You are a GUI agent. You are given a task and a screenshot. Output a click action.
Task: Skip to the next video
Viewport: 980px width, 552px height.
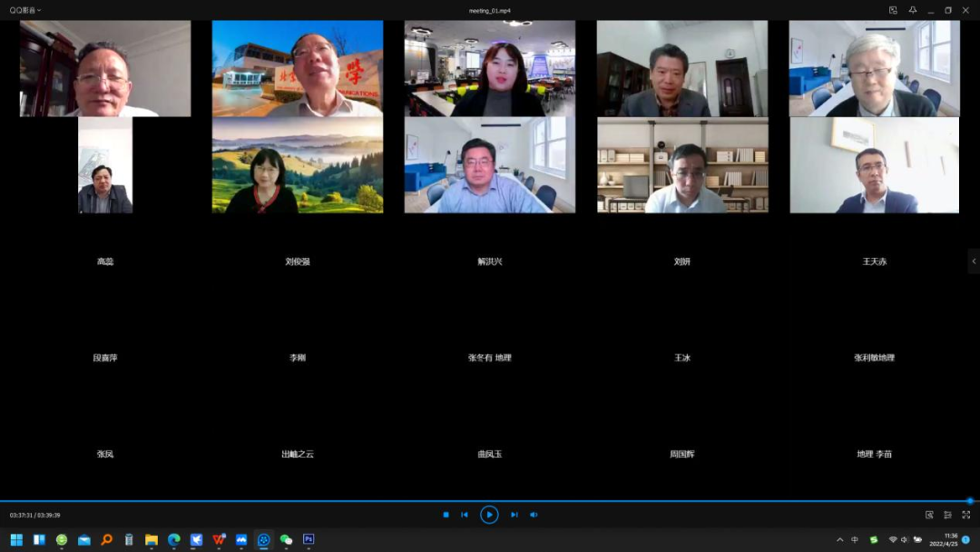[514, 515]
